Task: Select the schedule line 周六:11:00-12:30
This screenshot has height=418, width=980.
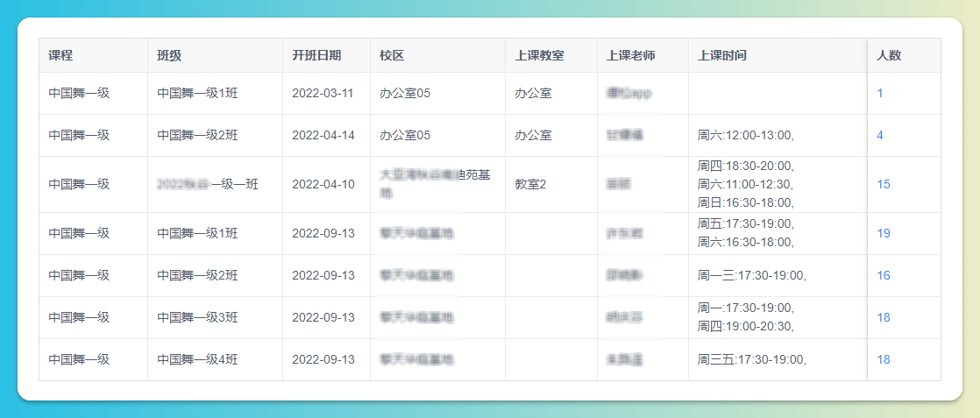Action: coord(746,184)
